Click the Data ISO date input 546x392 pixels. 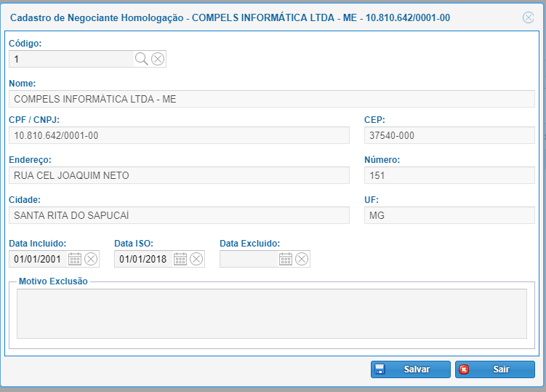click(143, 259)
